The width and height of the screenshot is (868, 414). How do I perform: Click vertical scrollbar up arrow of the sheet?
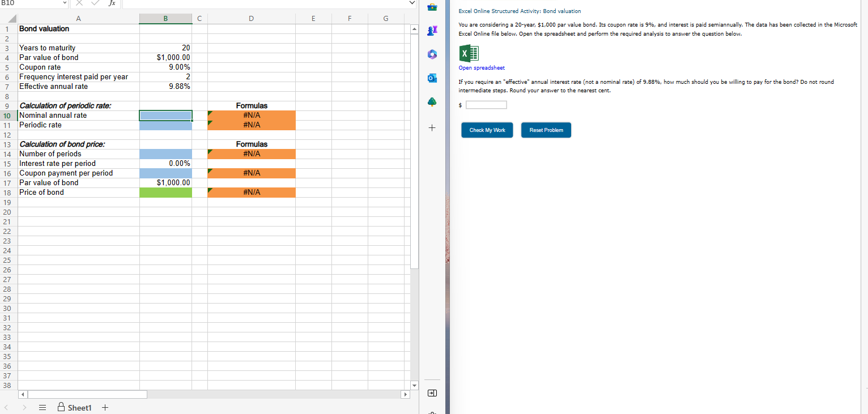click(x=414, y=29)
